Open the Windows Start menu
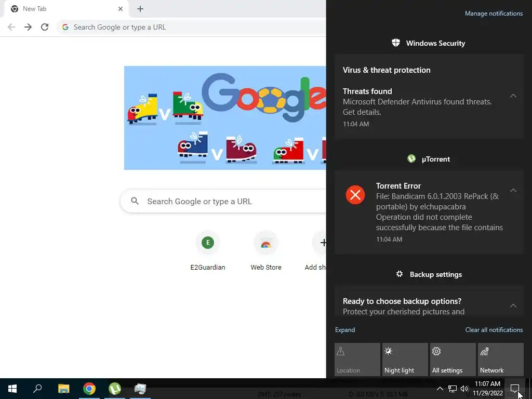Screen dimensions: 532x399 pyautogui.click(x=12, y=389)
